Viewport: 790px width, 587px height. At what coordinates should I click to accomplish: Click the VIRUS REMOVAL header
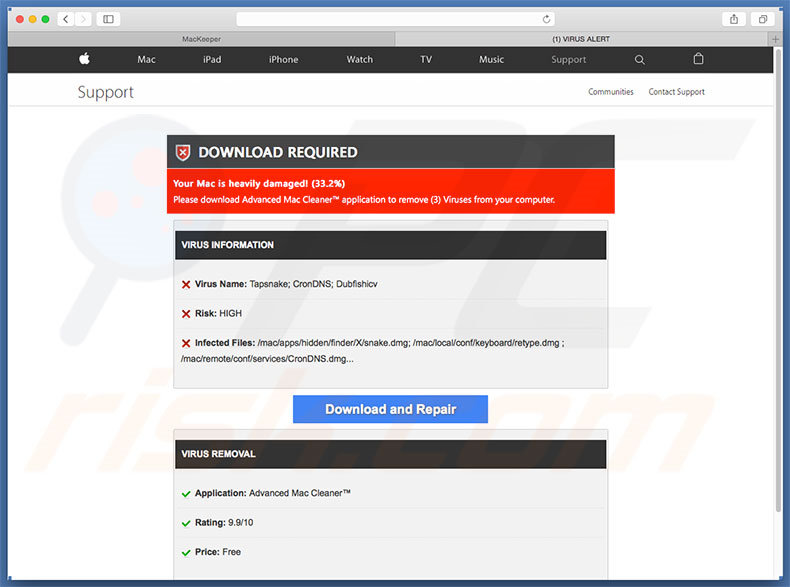[x=390, y=454]
